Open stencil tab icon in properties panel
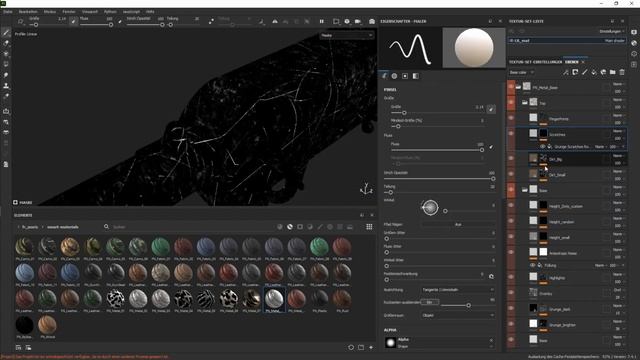The image size is (640, 360). click(405, 76)
